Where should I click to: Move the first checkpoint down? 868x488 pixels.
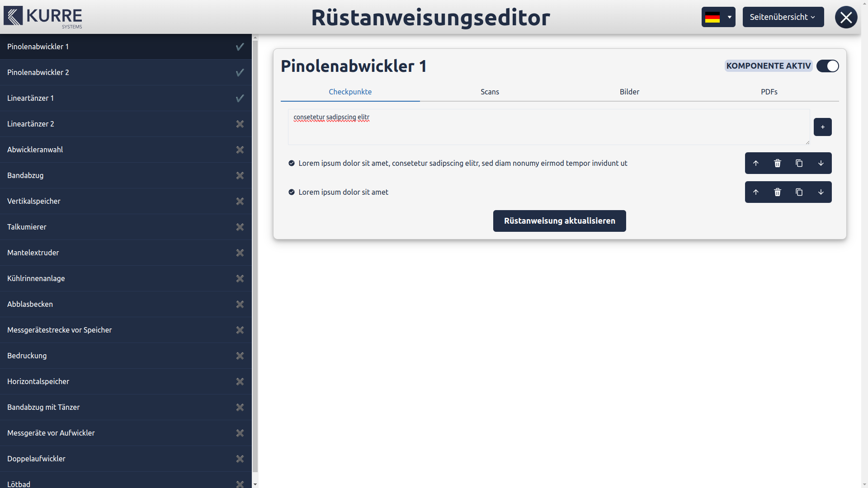821,163
